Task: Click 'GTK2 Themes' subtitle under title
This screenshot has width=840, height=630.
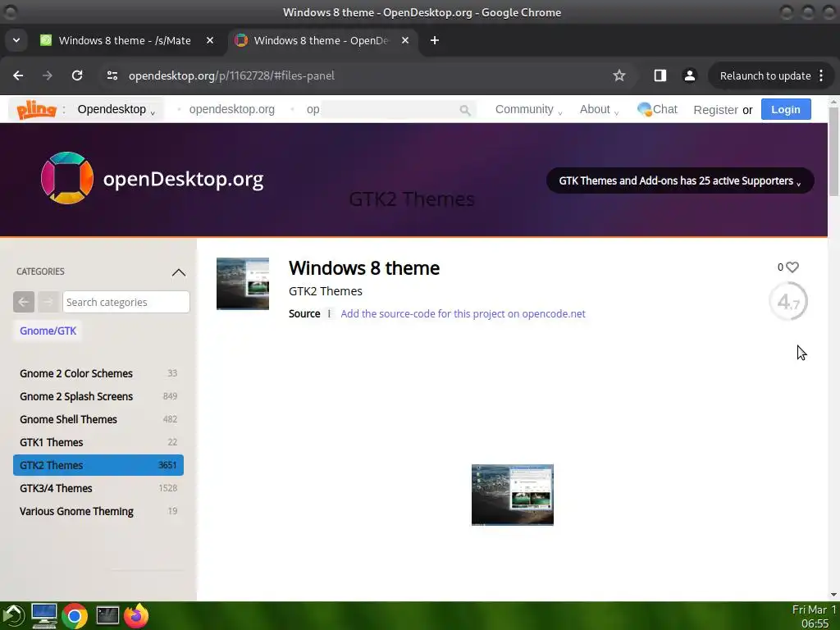Action: pos(325,291)
